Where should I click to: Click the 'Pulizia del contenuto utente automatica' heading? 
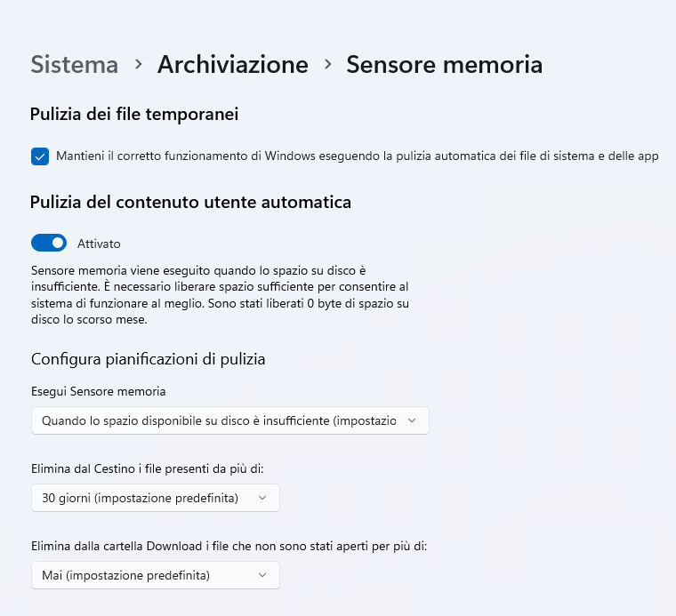pos(190,202)
